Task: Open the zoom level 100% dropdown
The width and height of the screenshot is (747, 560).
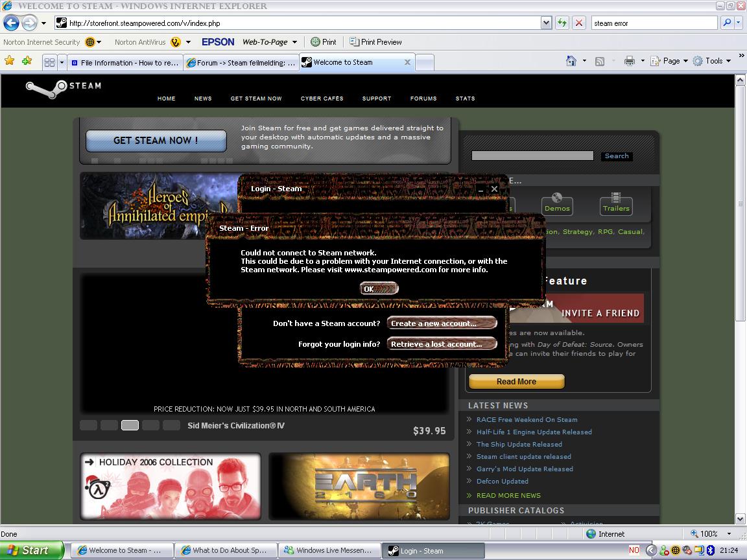Action: pos(729,534)
